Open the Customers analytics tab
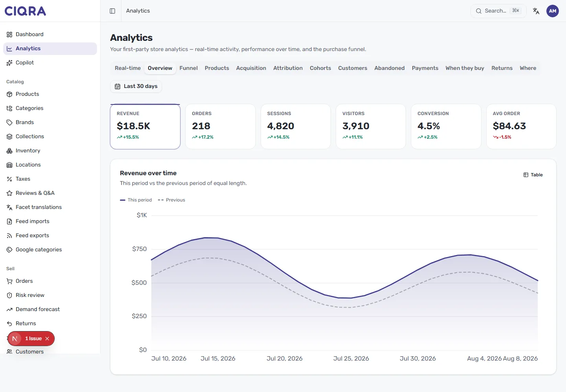 pyautogui.click(x=353, y=68)
